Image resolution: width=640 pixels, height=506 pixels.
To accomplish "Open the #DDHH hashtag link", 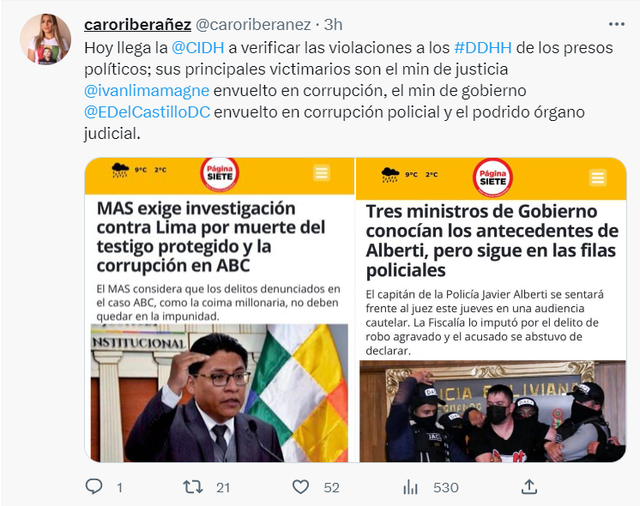I will (483, 48).
